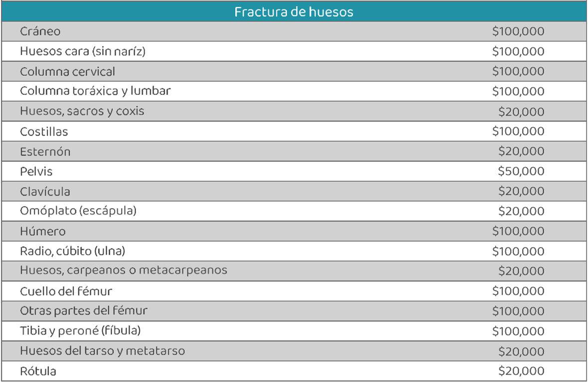Select the 'Cráneo' row label
588x382 pixels.
pyautogui.click(x=40, y=31)
